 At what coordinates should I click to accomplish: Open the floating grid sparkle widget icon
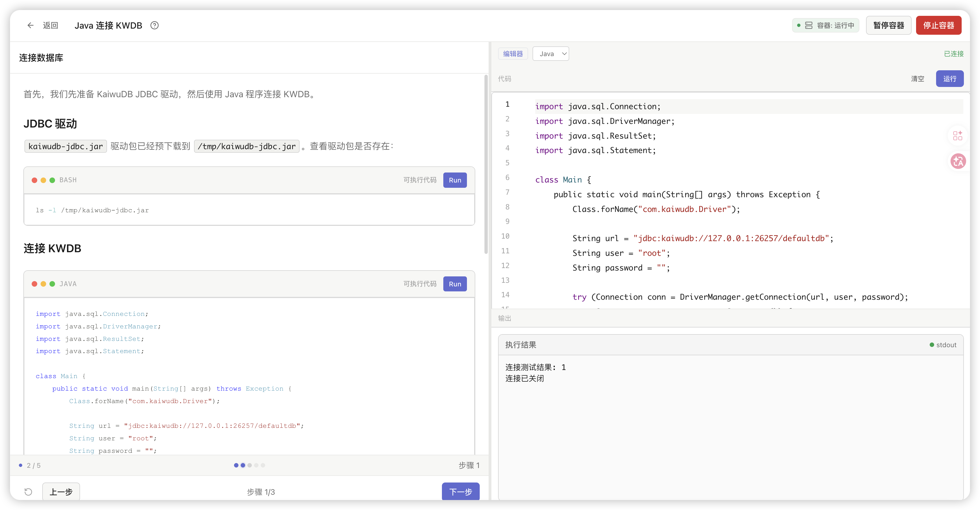pos(957,136)
